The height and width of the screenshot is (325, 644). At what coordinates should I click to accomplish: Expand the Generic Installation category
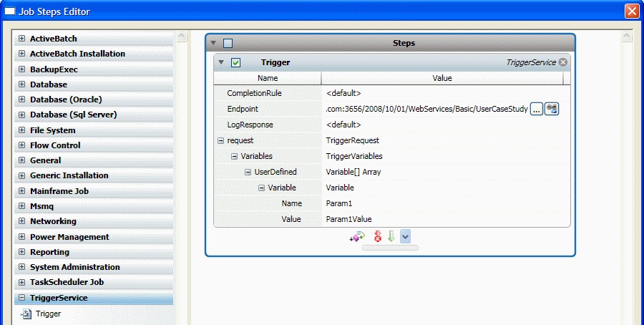(x=21, y=175)
